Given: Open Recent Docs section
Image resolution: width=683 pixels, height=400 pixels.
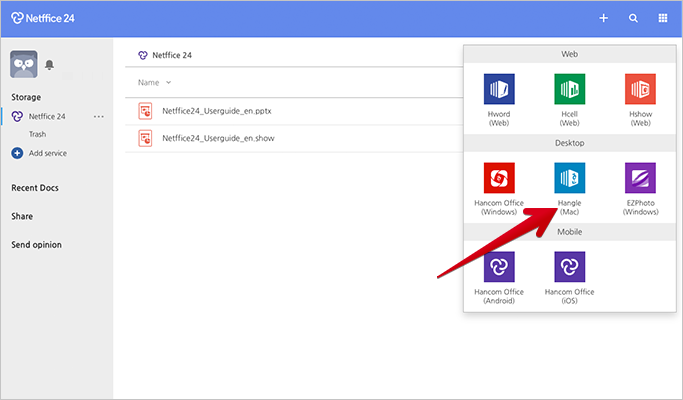Looking at the screenshot, I should click(35, 188).
